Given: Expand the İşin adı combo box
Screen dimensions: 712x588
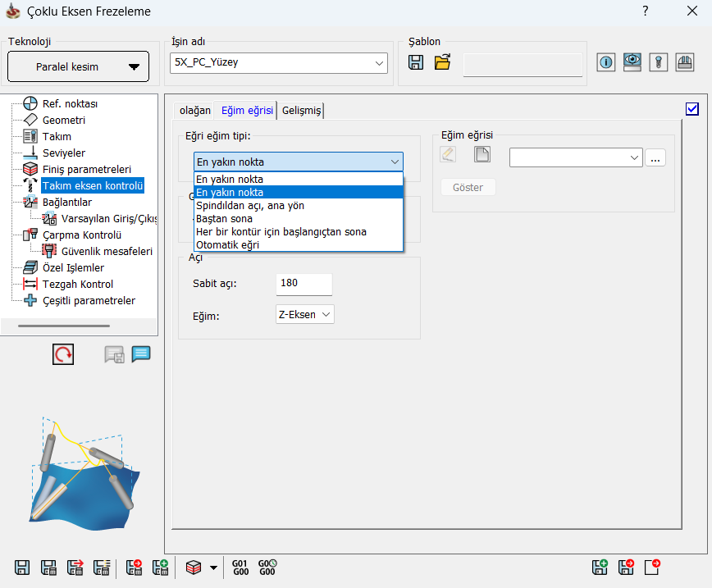Looking at the screenshot, I should pyautogui.click(x=380, y=62).
